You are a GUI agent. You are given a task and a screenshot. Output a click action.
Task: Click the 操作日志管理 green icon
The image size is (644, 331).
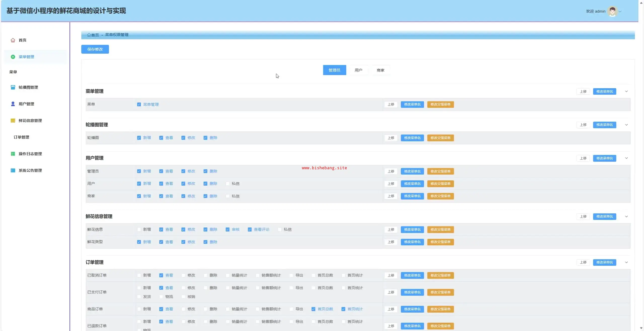[x=13, y=154]
